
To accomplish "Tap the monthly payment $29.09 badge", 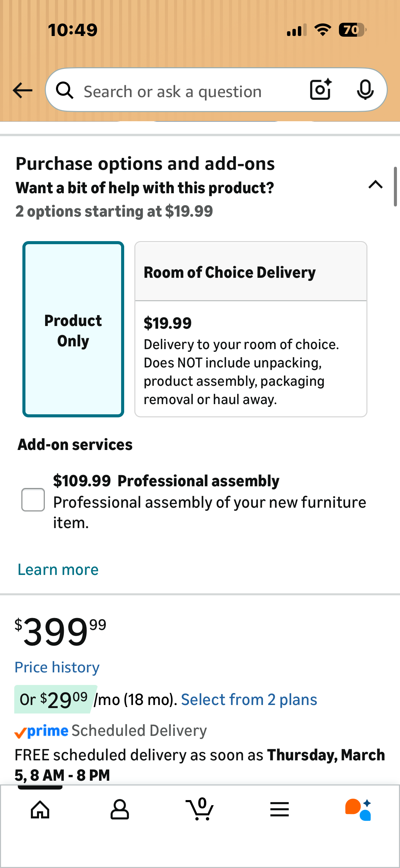I will click(54, 700).
